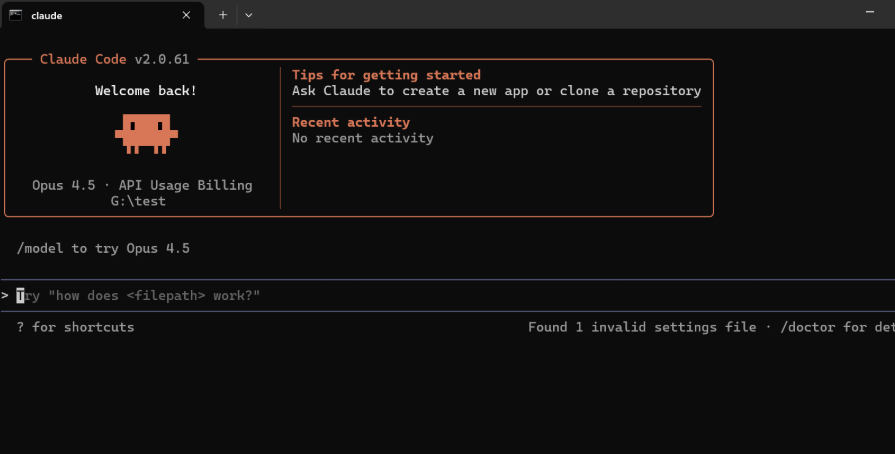
Task: Click 'Found 1 invalid settings file' notice
Action: [x=642, y=327]
